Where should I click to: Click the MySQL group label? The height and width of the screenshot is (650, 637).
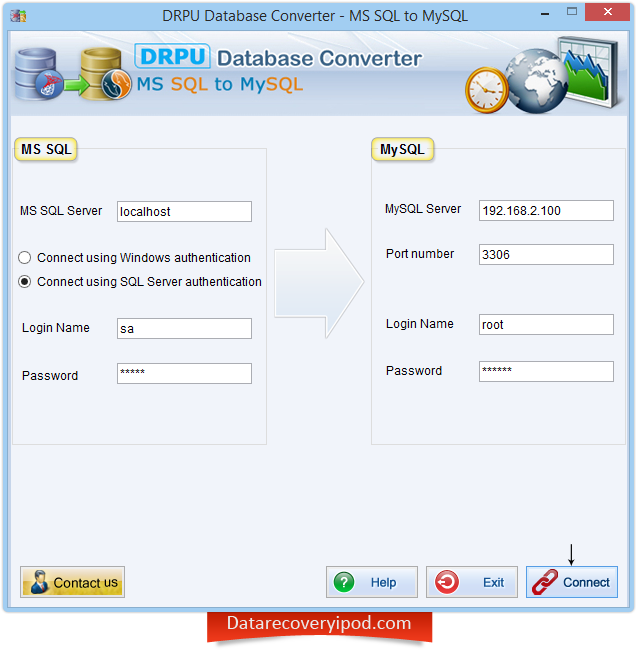coord(402,149)
